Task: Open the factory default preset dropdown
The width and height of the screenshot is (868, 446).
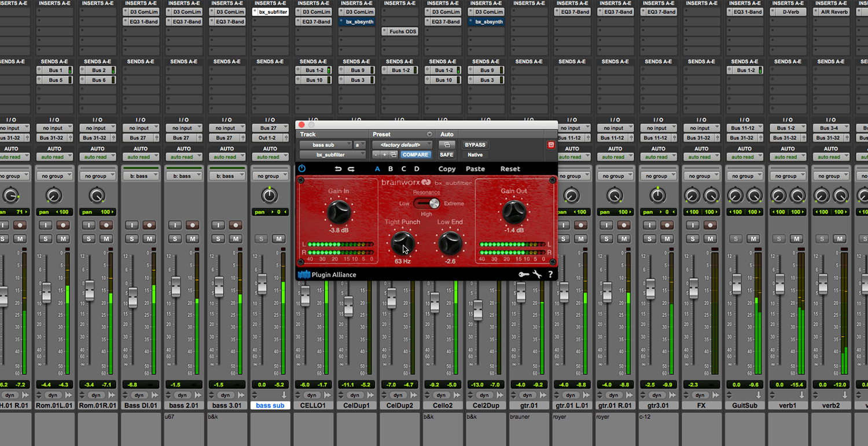Action: (x=402, y=145)
